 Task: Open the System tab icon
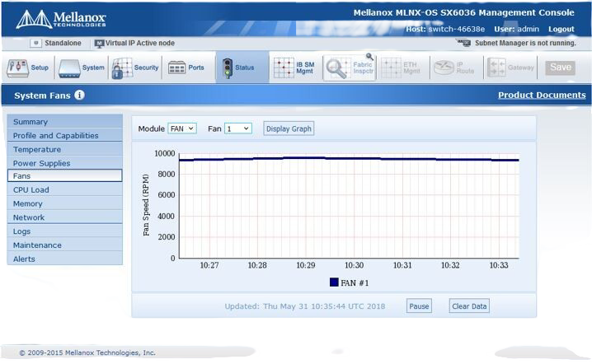pyautogui.click(x=69, y=68)
